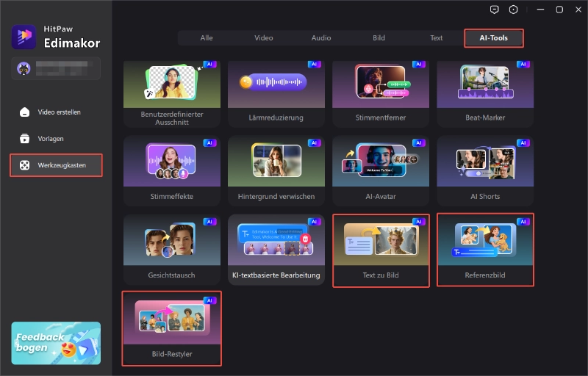
Task: Click the Video erstellen home icon
Action: [24, 112]
